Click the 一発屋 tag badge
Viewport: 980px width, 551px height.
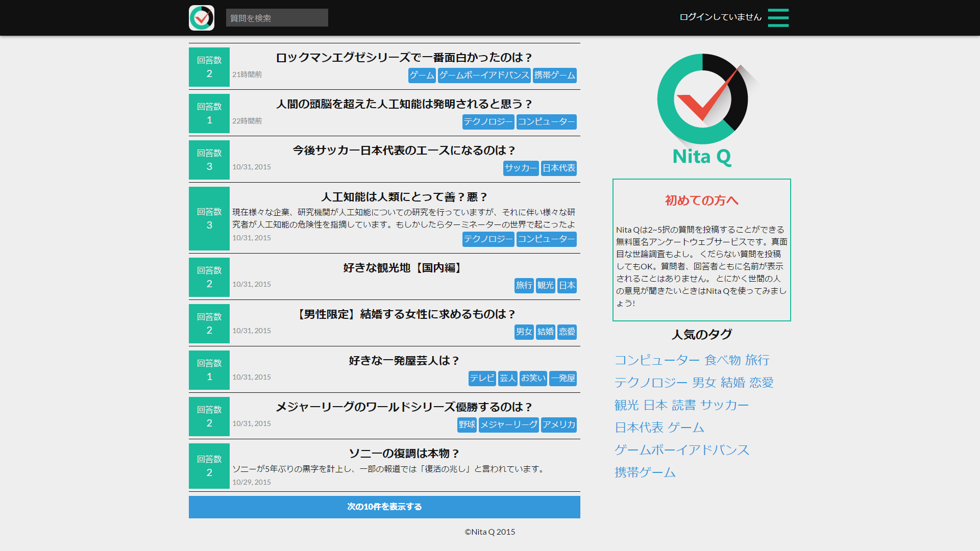point(562,379)
